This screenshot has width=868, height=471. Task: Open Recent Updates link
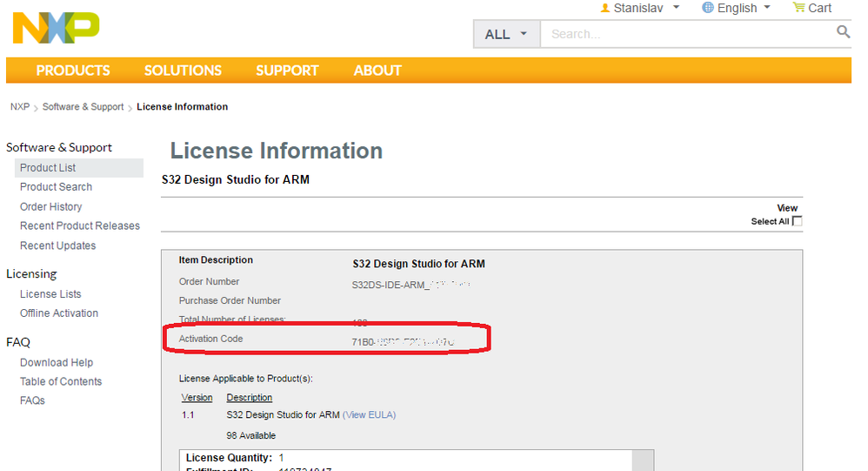[x=57, y=246]
